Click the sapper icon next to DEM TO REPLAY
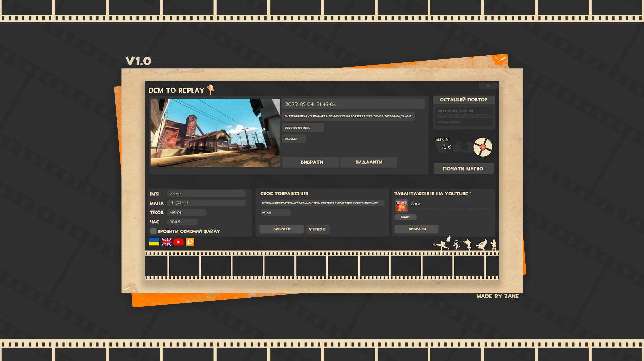 [x=211, y=89]
